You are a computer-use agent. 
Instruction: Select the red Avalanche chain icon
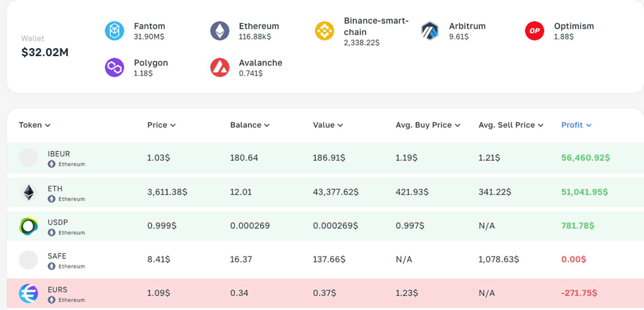(x=220, y=68)
